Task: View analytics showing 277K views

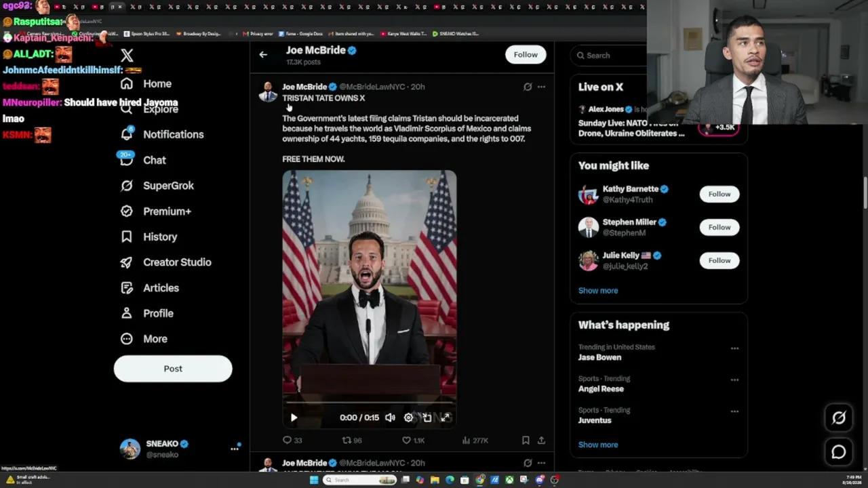Action: pyautogui.click(x=475, y=441)
